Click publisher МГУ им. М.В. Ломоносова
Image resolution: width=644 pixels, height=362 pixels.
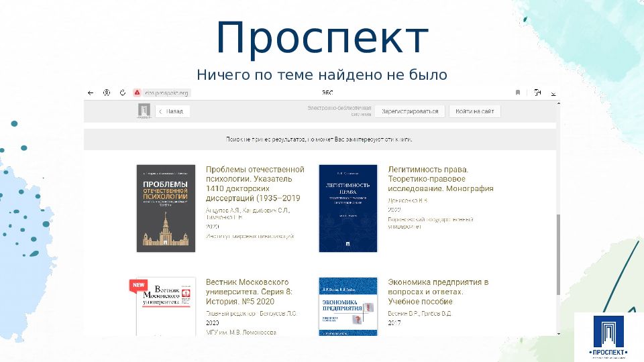click(241, 333)
